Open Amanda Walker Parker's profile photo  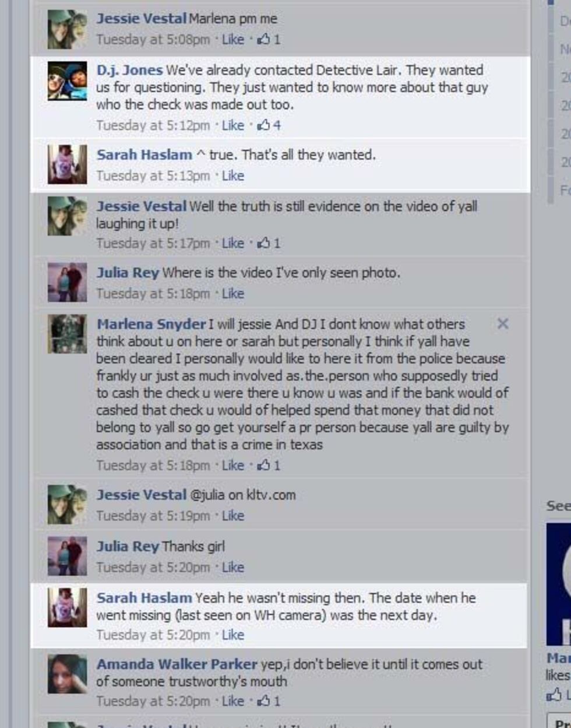pyautogui.click(x=68, y=674)
